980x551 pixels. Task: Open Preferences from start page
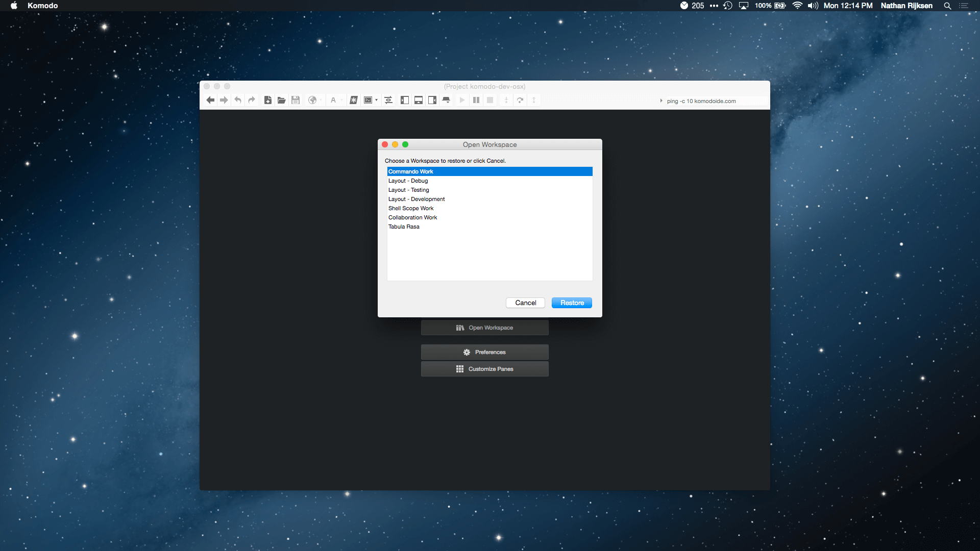[x=484, y=352]
